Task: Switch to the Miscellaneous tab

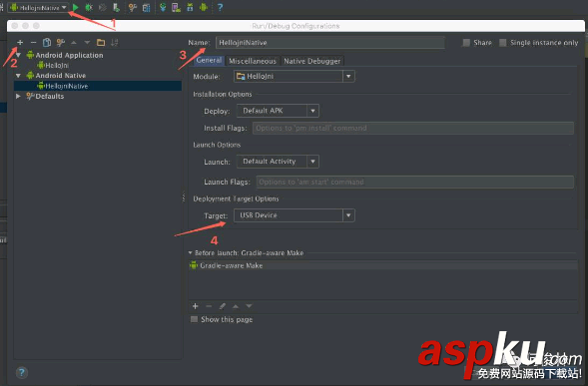Action: [253, 61]
